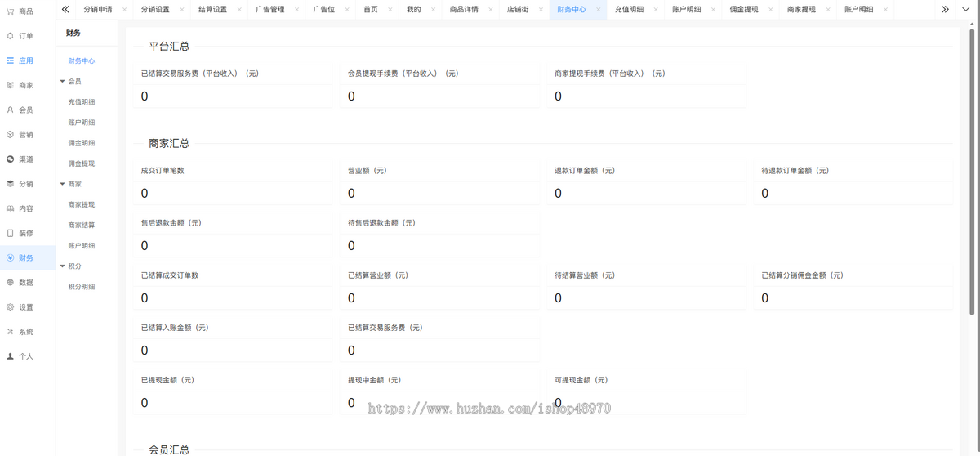The image size is (980, 456).
Task: Switch to the 佣金提现 tab
Action: (744, 10)
